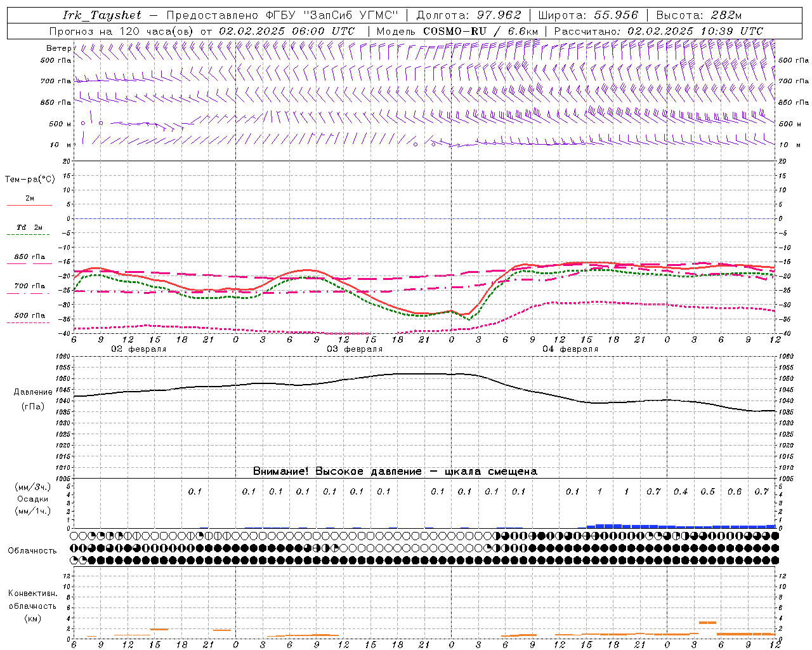The width and height of the screenshot is (812, 650).
Task: Click the Долгота: 97.962 value
Action: pyautogui.click(x=469, y=15)
